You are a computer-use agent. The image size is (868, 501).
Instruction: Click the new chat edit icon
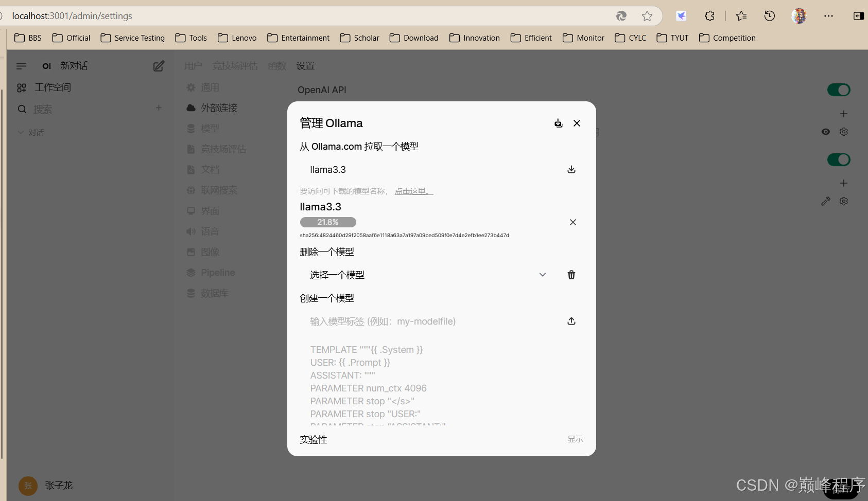(159, 66)
